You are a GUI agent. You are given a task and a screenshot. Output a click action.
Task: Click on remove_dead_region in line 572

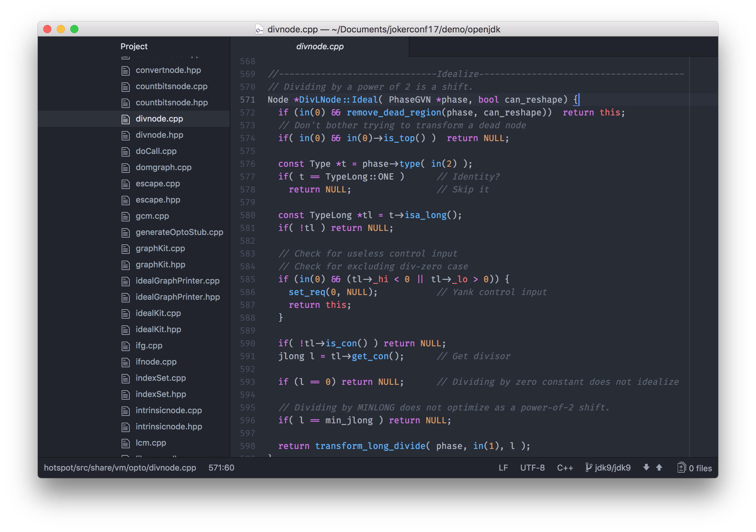[394, 112]
